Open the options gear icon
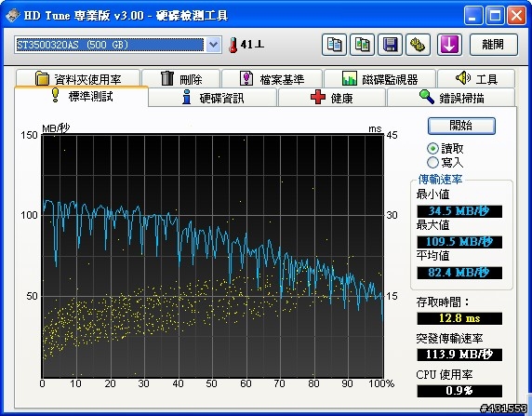 click(x=418, y=45)
